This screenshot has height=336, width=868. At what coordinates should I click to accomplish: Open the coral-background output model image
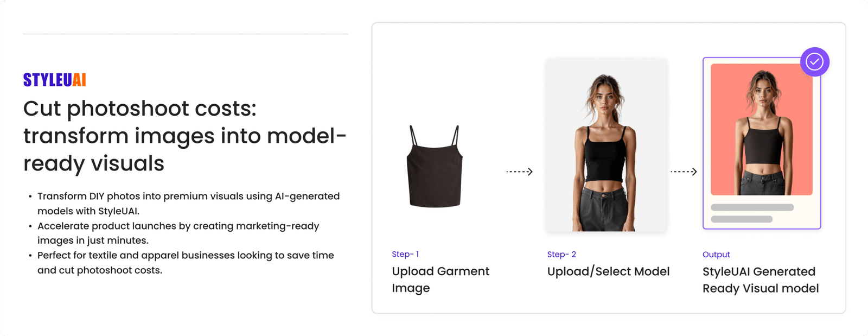tap(762, 129)
